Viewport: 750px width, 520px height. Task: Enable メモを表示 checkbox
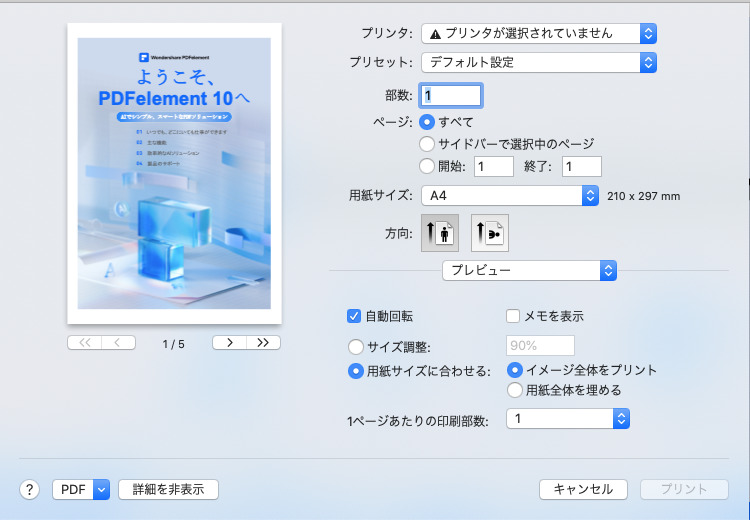click(513, 316)
